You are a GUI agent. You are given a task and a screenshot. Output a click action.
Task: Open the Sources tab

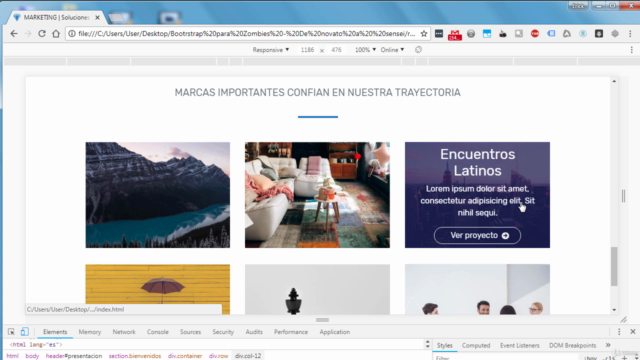tap(190, 332)
